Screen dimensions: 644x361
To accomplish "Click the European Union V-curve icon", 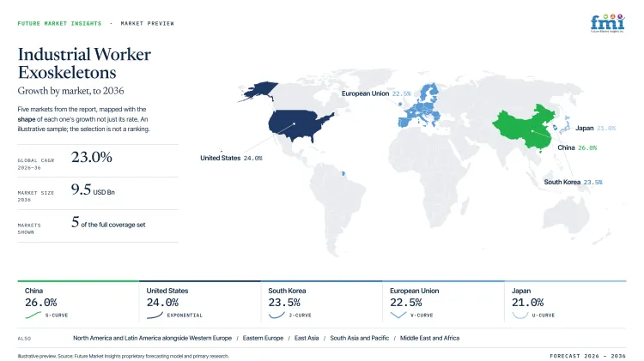I will [x=398, y=315].
